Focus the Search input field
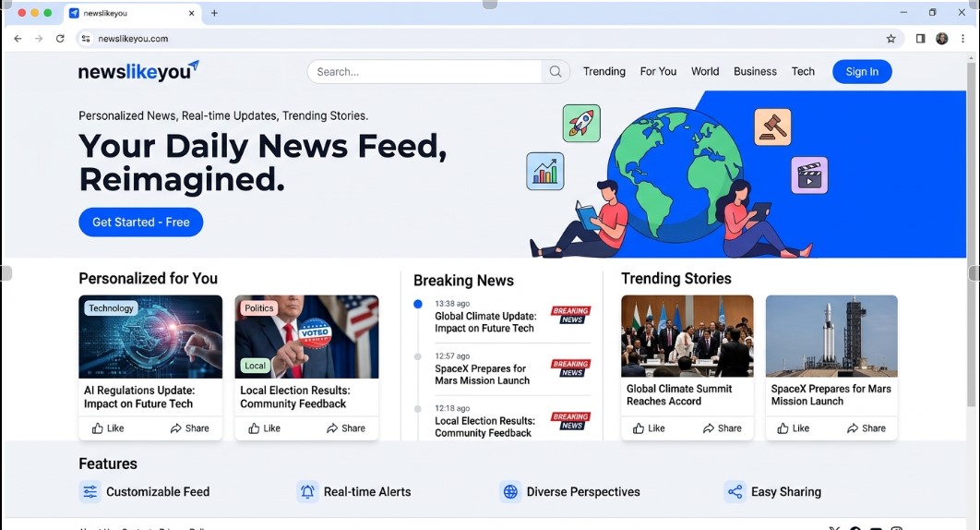Screen dimensions: 980x530 click(x=424, y=71)
